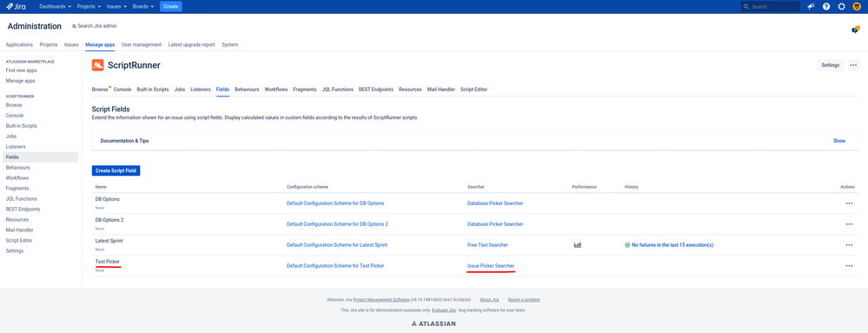Click the Create Script Field button
The height and width of the screenshot is (333, 868).
point(116,170)
